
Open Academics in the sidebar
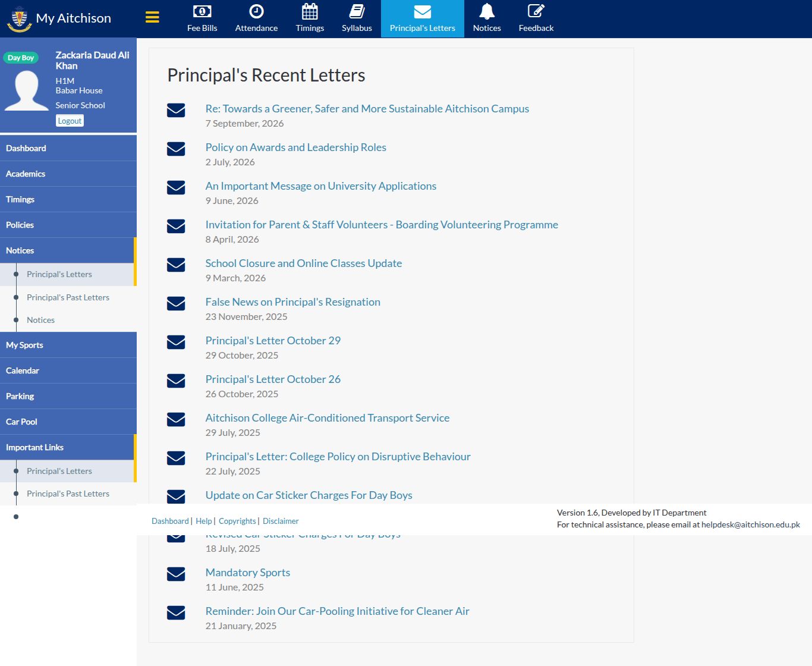tap(68, 174)
